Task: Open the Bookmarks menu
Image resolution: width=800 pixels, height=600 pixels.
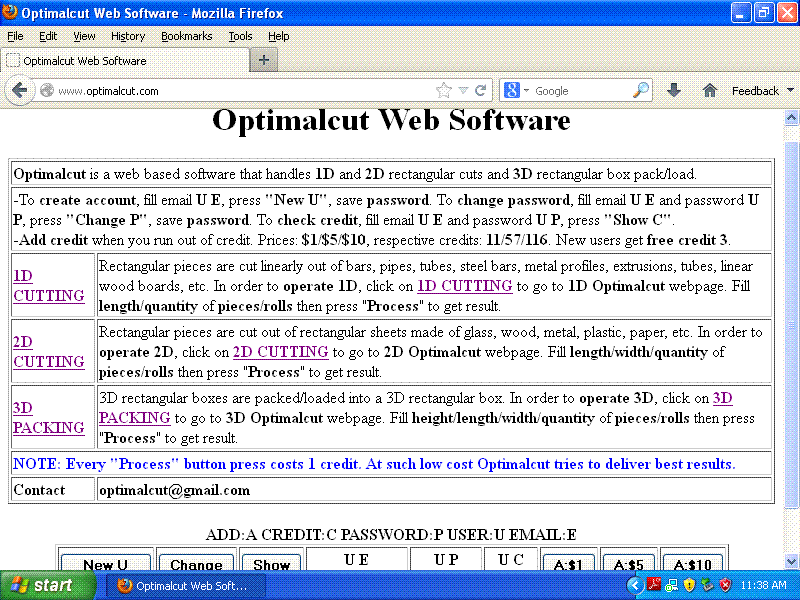Action: click(x=187, y=36)
